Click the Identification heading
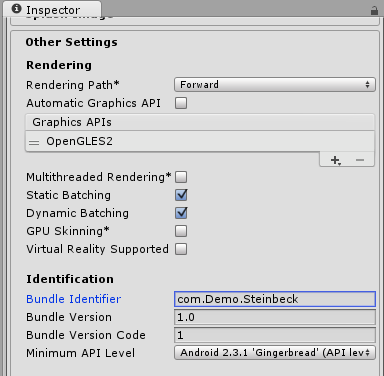Viewport: 384px width, 376px height. (x=70, y=279)
